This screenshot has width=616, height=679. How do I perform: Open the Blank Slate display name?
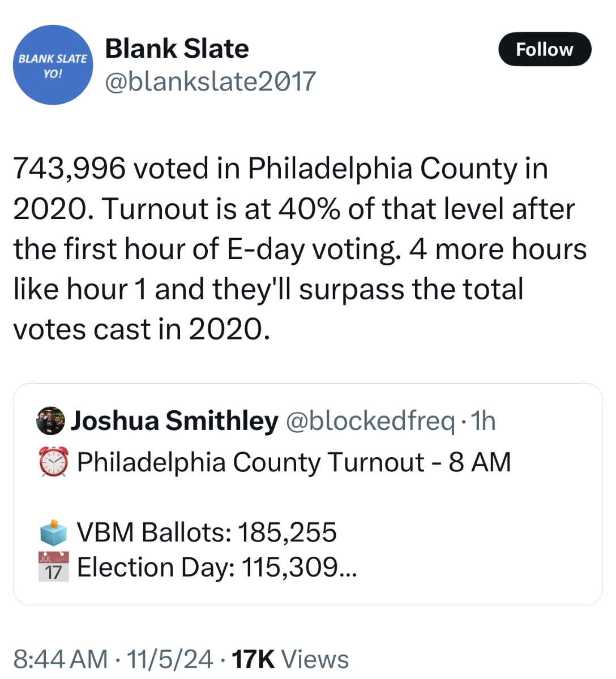[177, 49]
